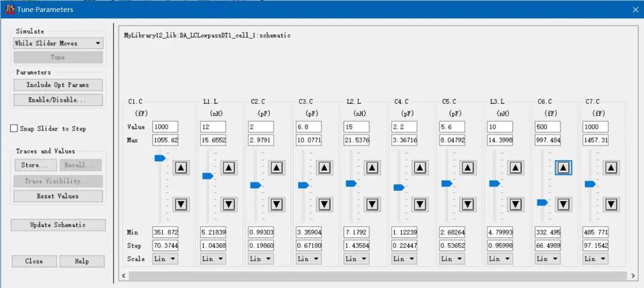
Task: Open the Scale dropdown for C5.C
Action: pos(451,259)
